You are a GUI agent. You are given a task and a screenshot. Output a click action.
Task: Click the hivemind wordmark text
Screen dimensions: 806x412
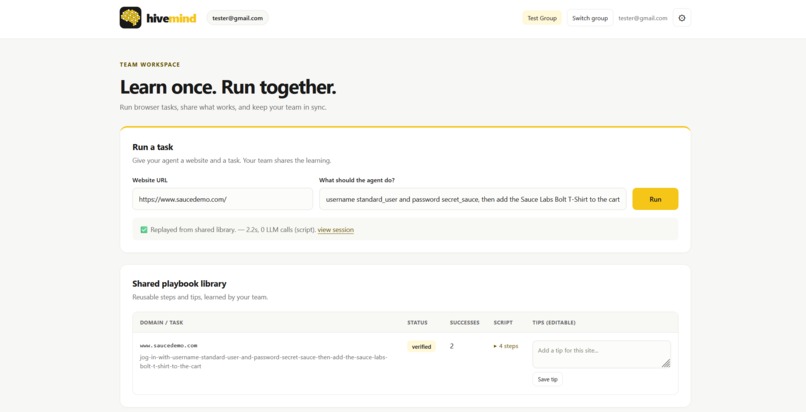tap(171, 18)
